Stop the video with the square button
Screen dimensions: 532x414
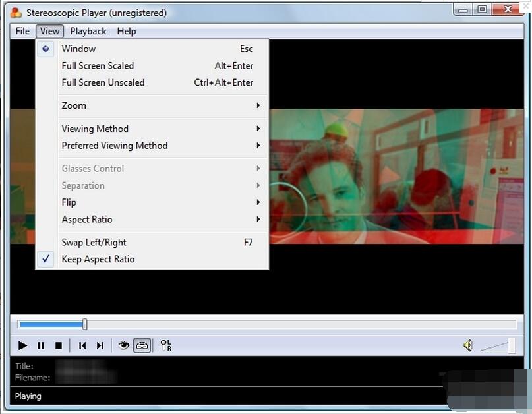[x=59, y=345]
